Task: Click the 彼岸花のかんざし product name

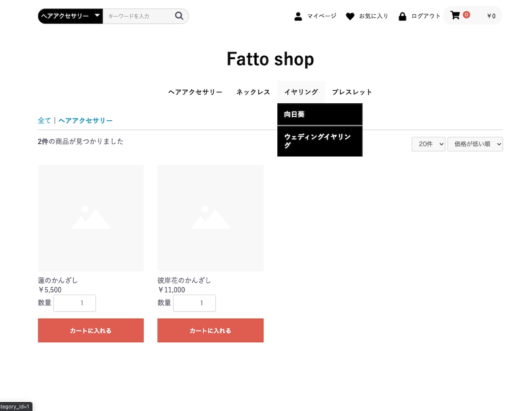Action: point(184,280)
